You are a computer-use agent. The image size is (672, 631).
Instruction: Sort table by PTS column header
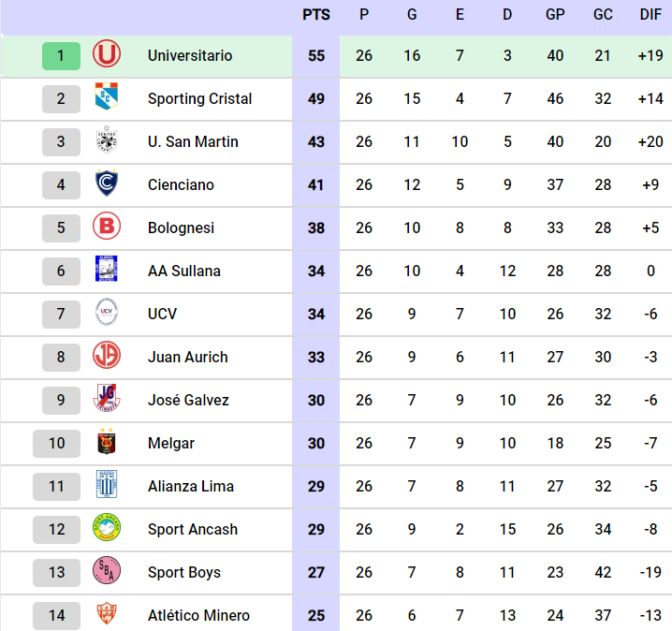click(x=316, y=15)
